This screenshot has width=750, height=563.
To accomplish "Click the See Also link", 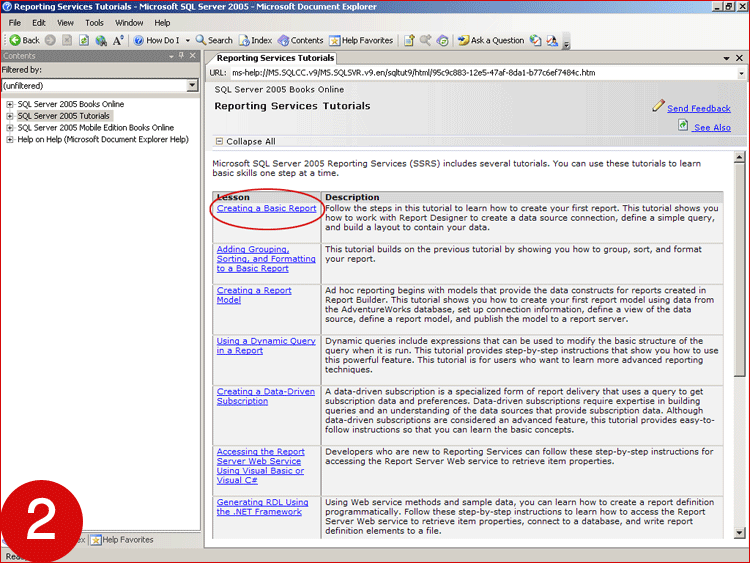I will point(712,128).
